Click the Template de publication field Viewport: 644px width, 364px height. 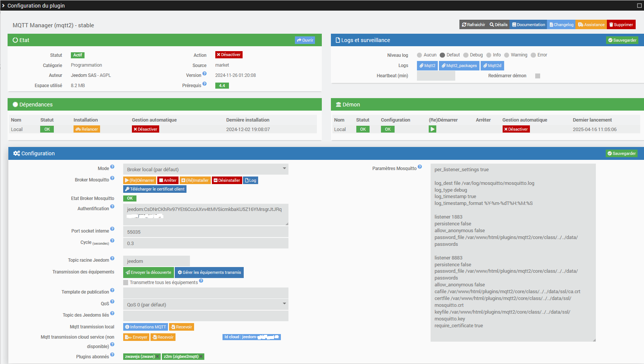(x=206, y=293)
